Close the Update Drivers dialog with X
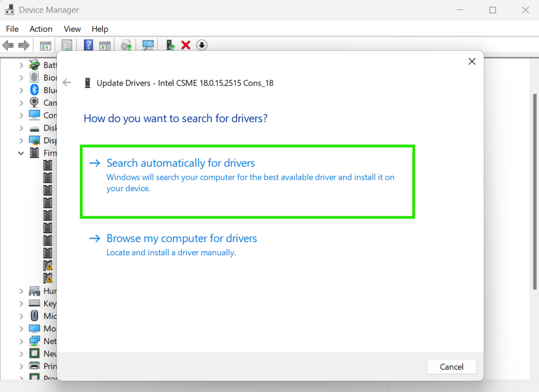This screenshot has width=539, height=392. tap(471, 61)
